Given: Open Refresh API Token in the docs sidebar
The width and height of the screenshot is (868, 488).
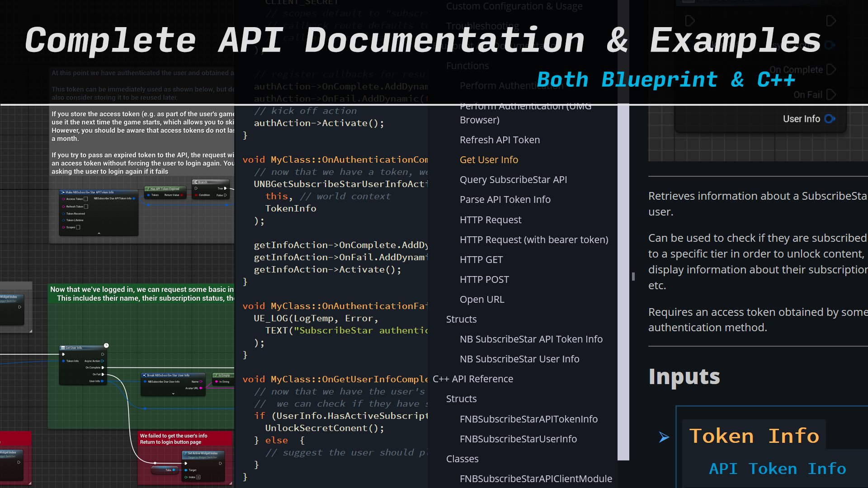Looking at the screenshot, I should [500, 140].
